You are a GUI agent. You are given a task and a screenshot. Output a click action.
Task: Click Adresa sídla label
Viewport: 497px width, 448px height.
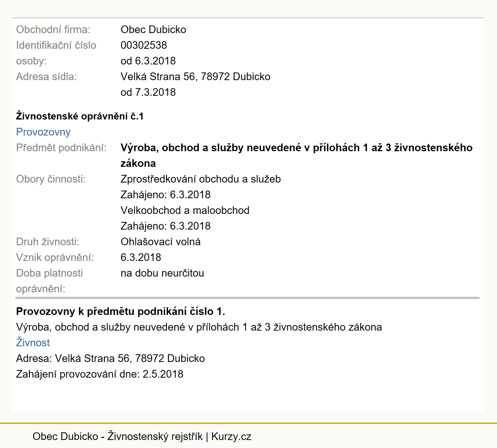(46, 77)
